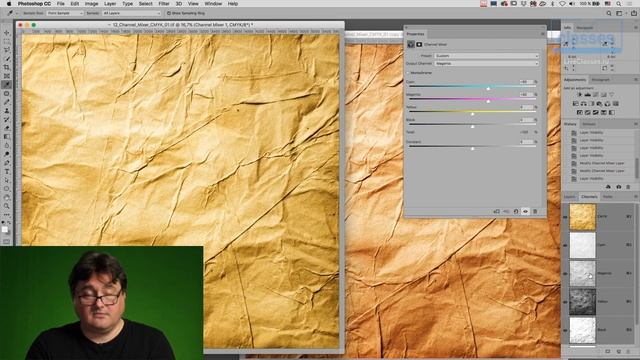
Task: Toggle visibility of CMYK composite channel
Action: 565,217
